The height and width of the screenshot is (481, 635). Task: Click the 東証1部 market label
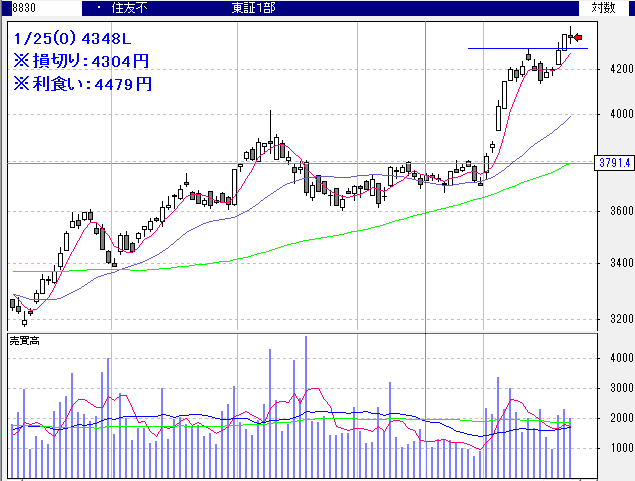pos(253,7)
